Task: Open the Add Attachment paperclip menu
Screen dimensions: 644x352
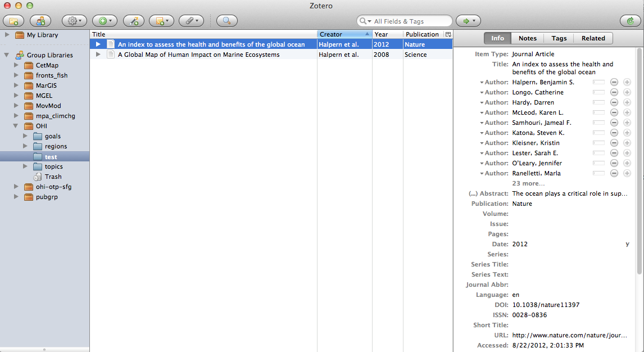Action: point(192,21)
